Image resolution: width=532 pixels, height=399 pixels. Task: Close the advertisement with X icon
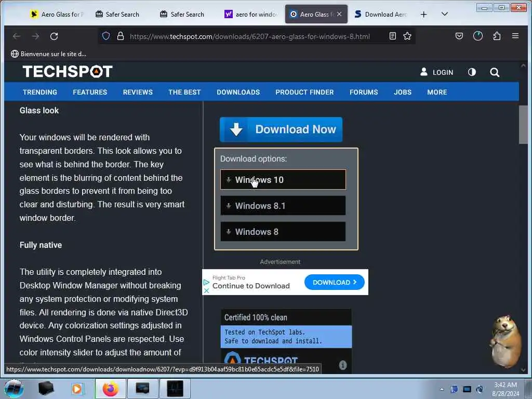coord(206,291)
